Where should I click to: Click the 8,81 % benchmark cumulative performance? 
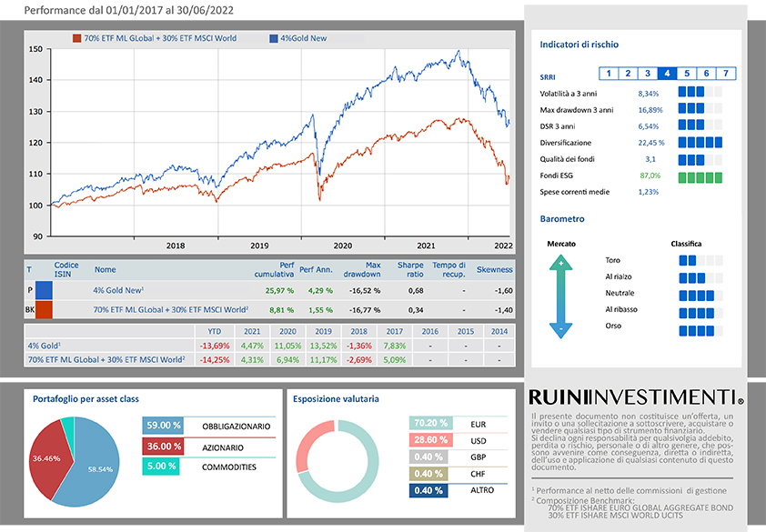[x=281, y=310]
